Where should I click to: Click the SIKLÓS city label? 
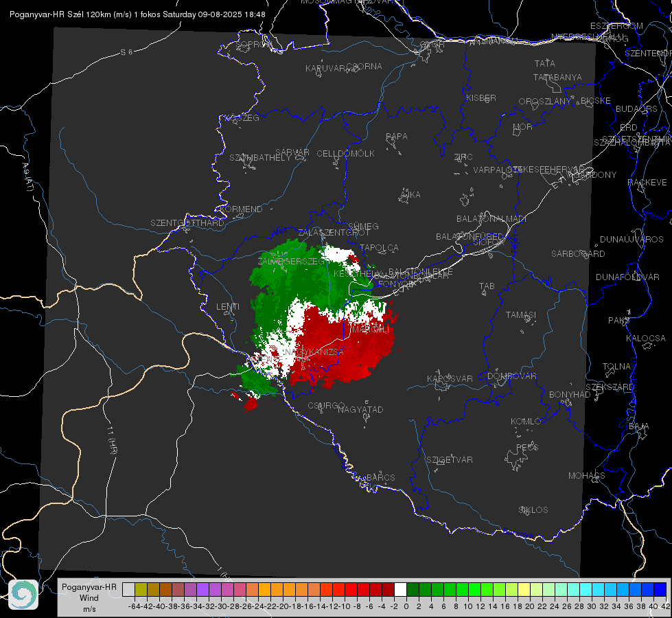pyautogui.click(x=533, y=510)
